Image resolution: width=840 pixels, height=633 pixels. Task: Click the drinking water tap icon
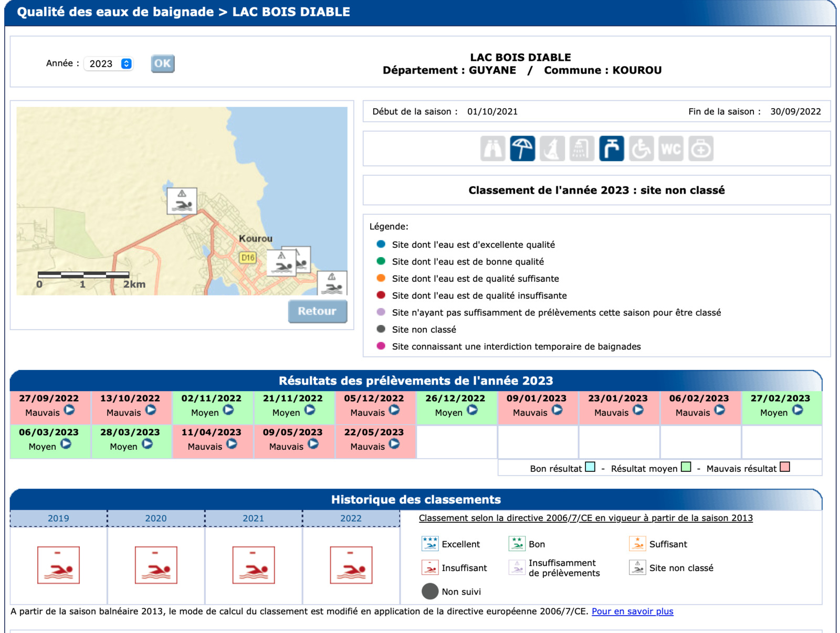coord(611,149)
